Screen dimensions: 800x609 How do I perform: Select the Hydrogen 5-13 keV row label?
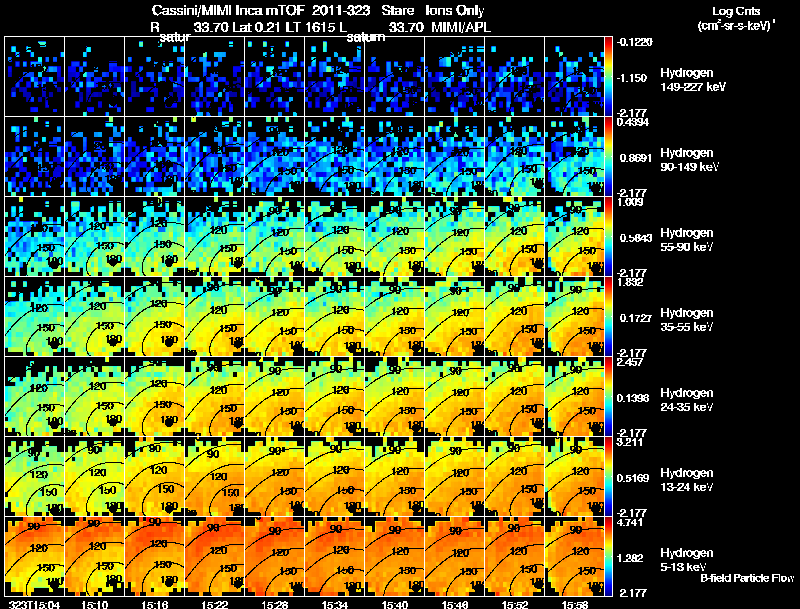click(687, 560)
